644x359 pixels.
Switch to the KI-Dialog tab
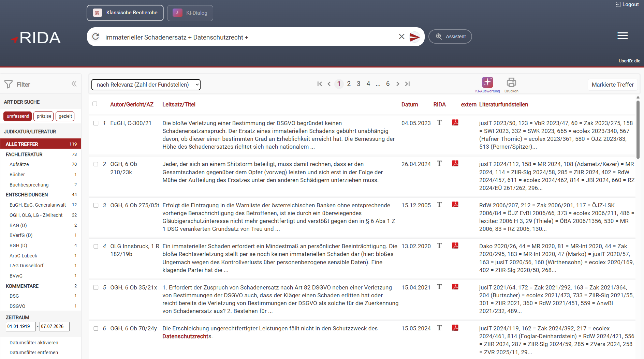click(x=190, y=13)
